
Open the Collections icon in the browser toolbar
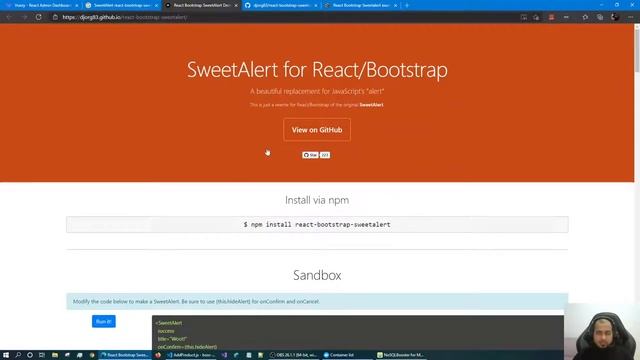(x=600, y=17)
